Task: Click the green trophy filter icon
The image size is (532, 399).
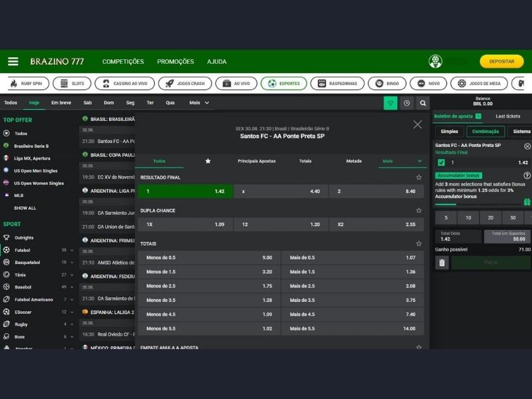Action: [390, 103]
